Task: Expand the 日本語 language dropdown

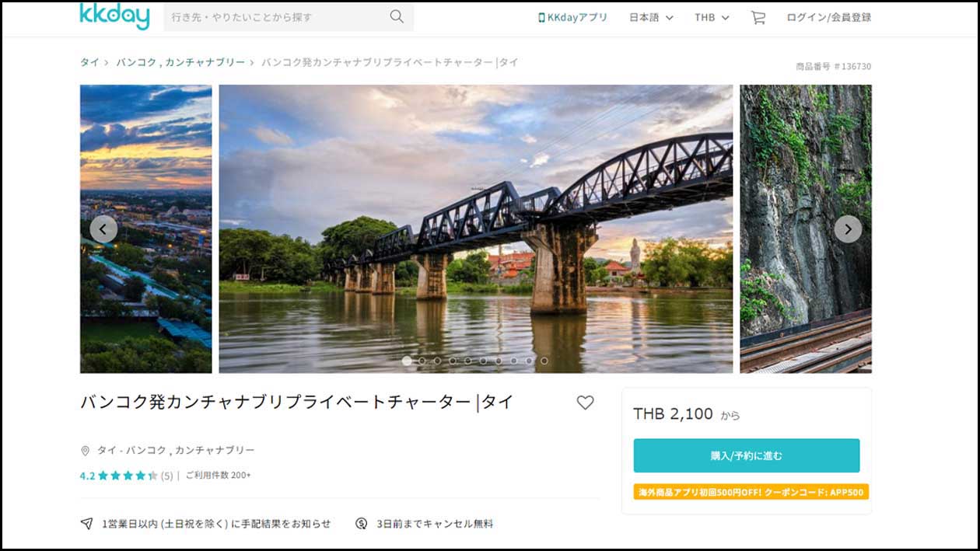Action: [651, 17]
